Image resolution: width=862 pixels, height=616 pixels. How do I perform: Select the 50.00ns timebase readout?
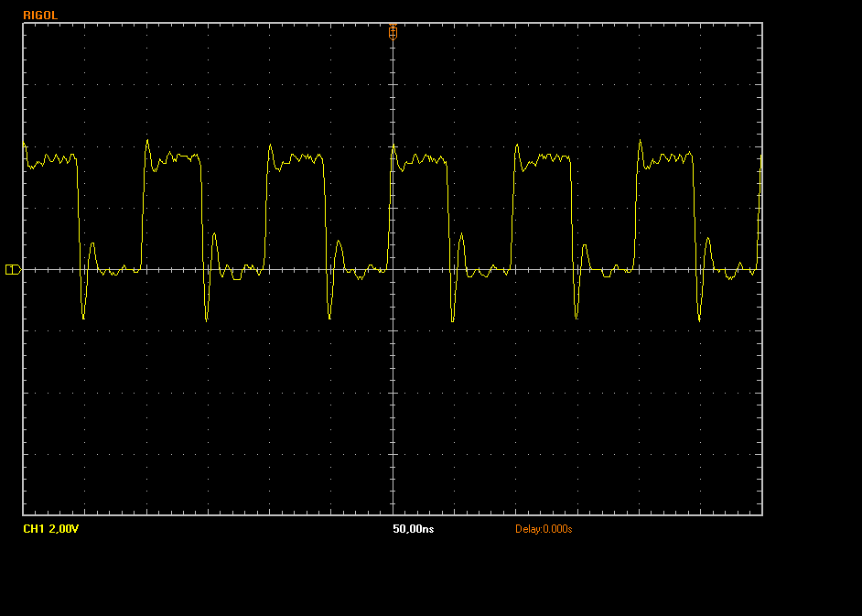(x=413, y=529)
